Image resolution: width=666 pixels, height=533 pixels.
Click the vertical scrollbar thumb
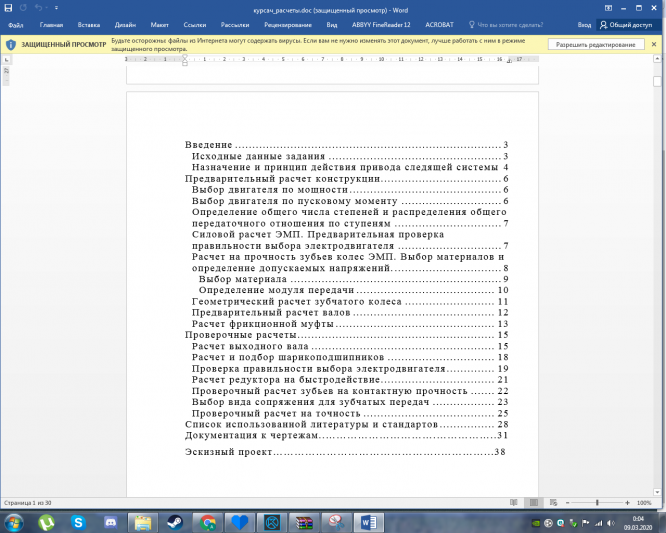[658, 81]
